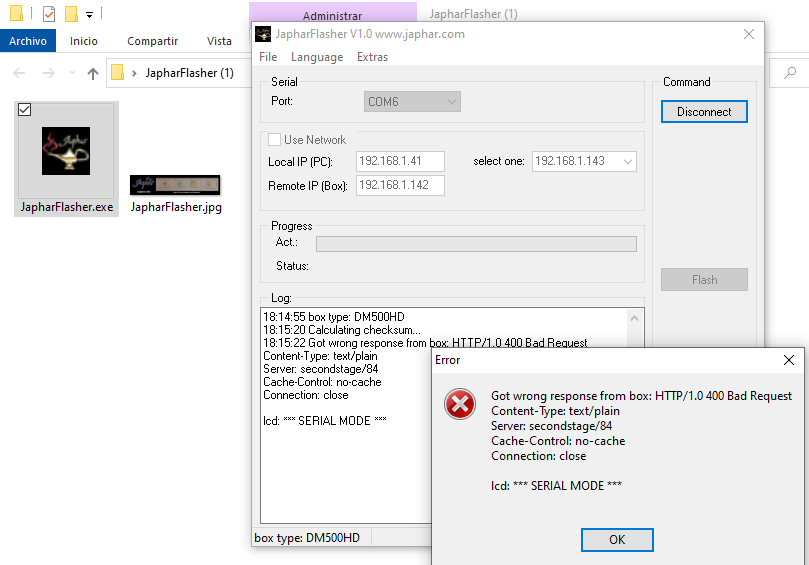Image resolution: width=809 pixels, height=565 pixels.
Task: Click the Flash button
Action: pos(704,279)
